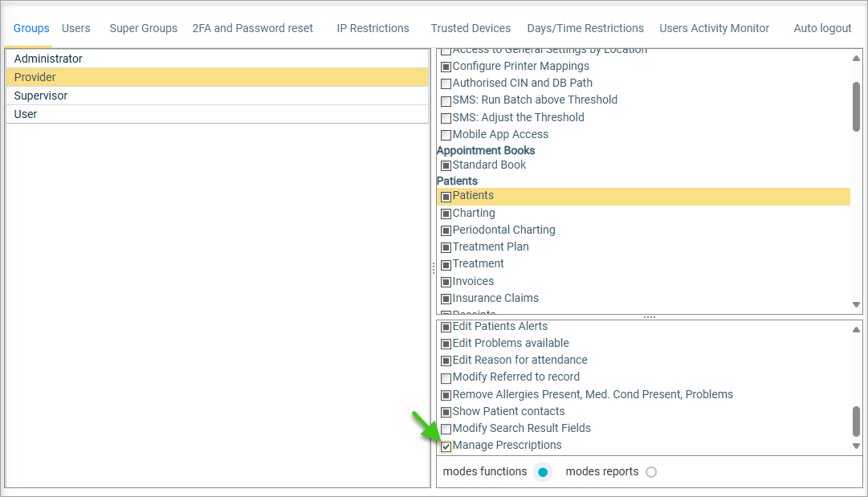Toggle Periodontal Charting checkbox

pyautogui.click(x=446, y=230)
